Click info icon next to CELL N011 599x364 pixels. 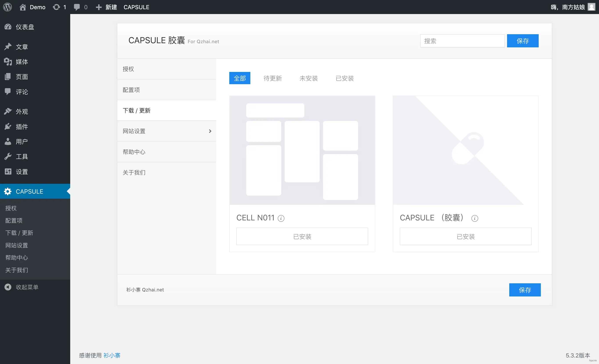pyautogui.click(x=281, y=218)
